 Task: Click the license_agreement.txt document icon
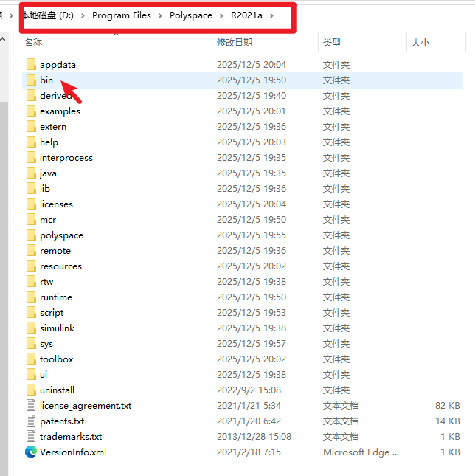tap(31, 406)
